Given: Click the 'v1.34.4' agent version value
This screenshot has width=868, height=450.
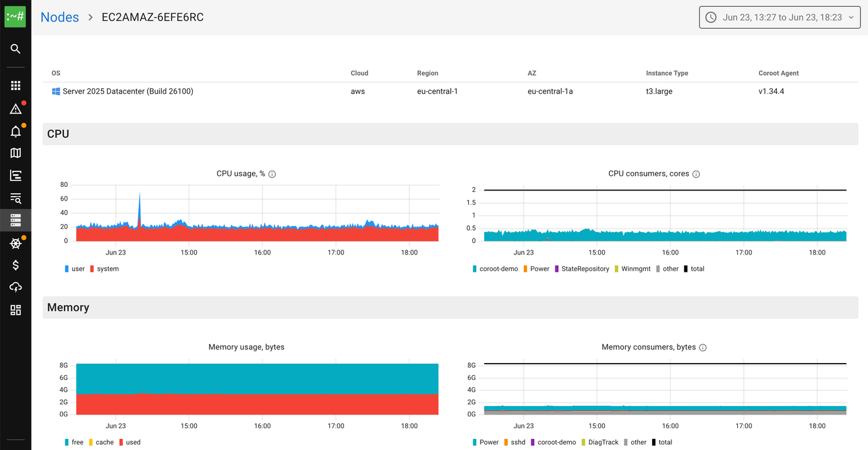Looking at the screenshot, I should click(x=772, y=91).
